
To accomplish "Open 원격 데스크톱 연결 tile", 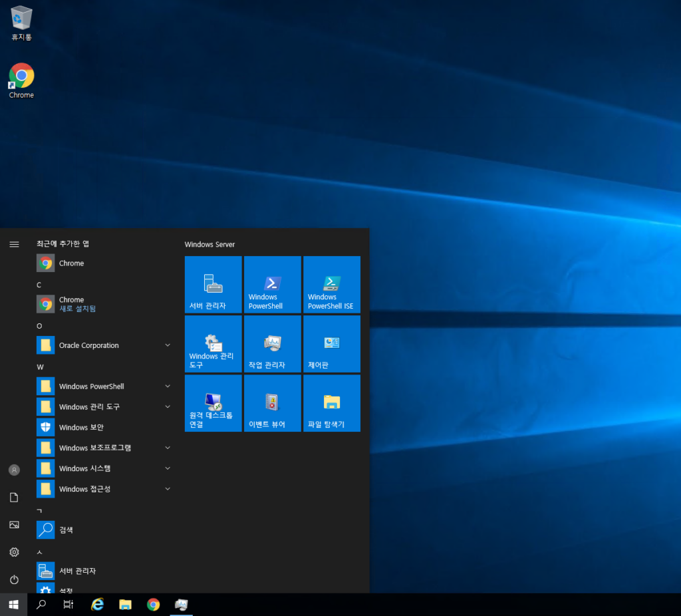I will pos(213,403).
